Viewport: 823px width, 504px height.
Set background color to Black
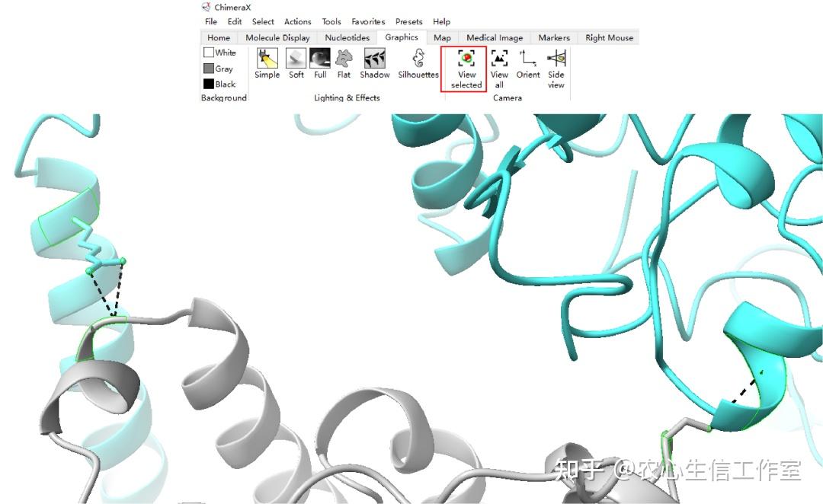click(220, 84)
